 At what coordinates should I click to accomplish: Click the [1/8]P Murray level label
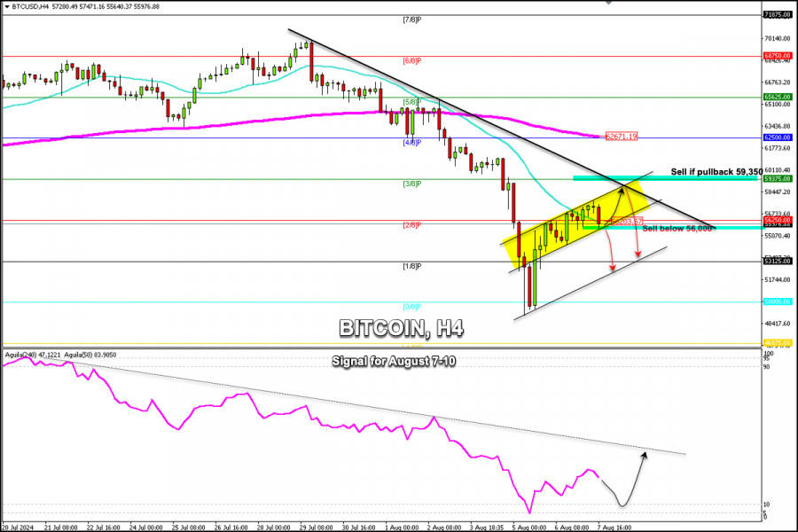(x=411, y=266)
